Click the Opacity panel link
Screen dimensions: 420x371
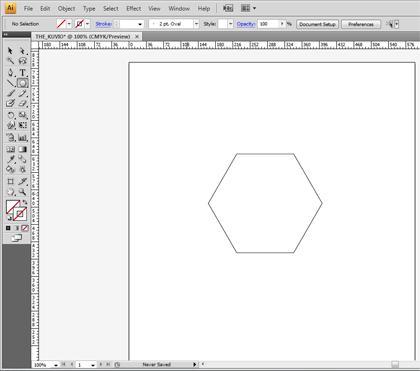246,24
